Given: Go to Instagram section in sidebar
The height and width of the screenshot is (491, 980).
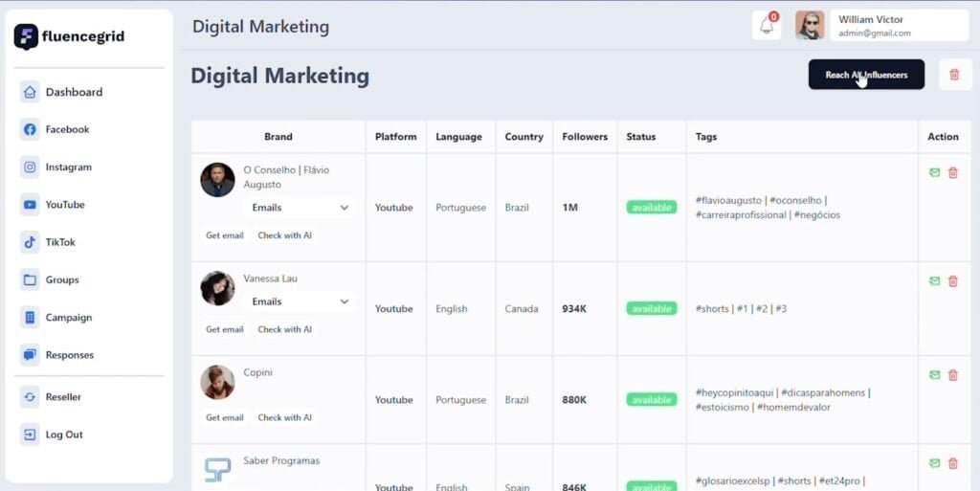Looking at the screenshot, I should (69, 167).
